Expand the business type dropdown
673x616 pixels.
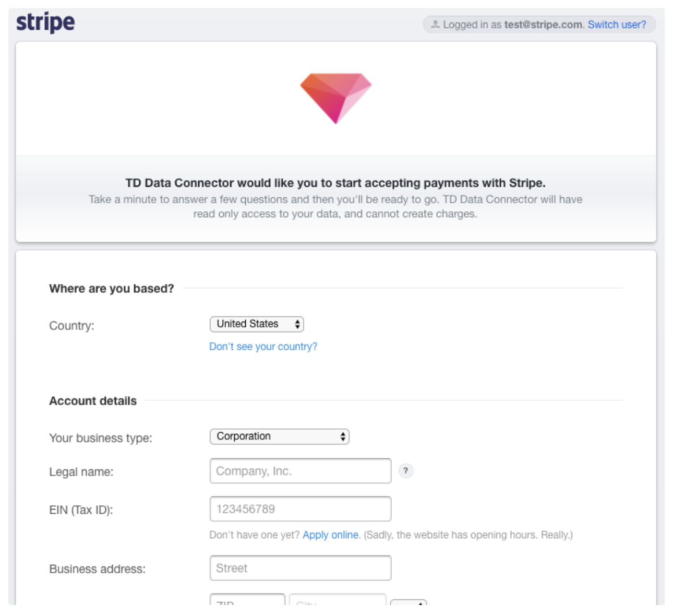279,436
